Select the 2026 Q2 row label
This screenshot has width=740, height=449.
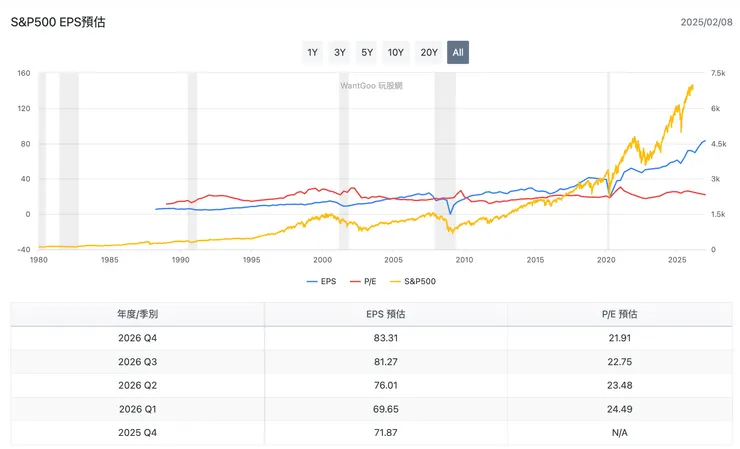pos(137,385)
